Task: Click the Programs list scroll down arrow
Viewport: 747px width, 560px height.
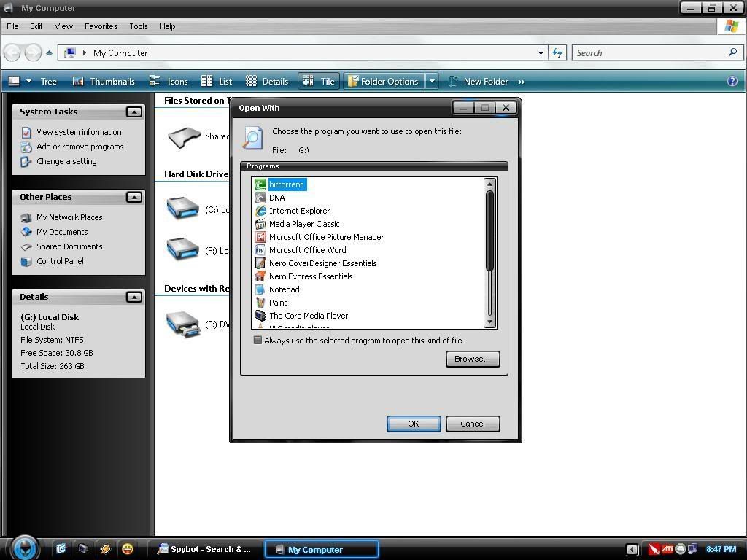Action: pyautogui.click(x=489, y=322)
